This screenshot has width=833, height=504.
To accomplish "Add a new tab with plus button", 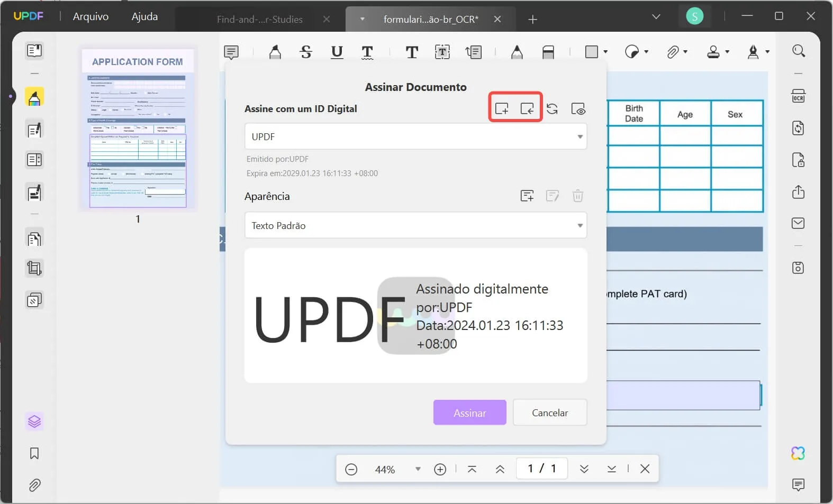I will tap(532, 20).
